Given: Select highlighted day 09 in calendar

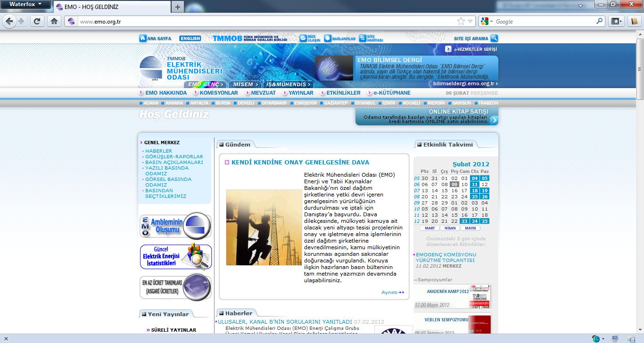Looking at the screenshot, I should pyautogui.click(x=454, y=184).
